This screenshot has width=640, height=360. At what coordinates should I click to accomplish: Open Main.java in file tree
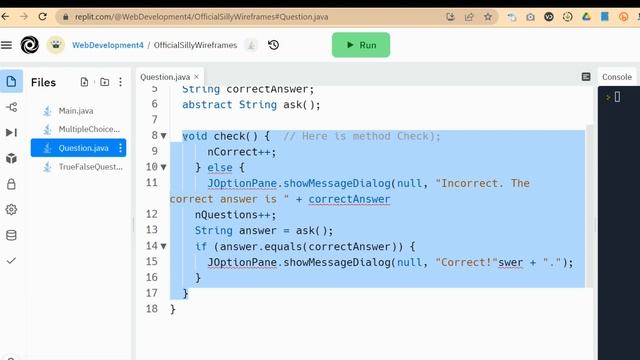pyautogui.click(x=76, y=111)
